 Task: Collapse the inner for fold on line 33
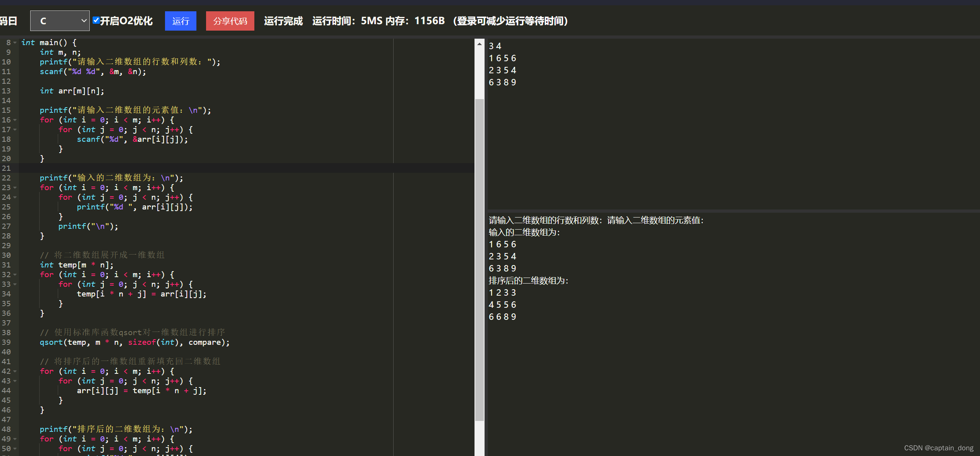[15, 284]
